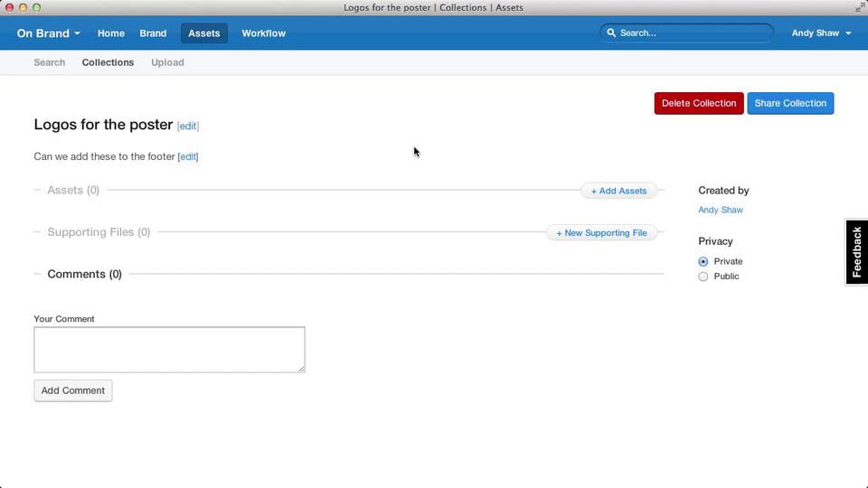This screenshot has width=868, height=488.
Task: Click + New Supporting File
Action: tap(602, 233)
